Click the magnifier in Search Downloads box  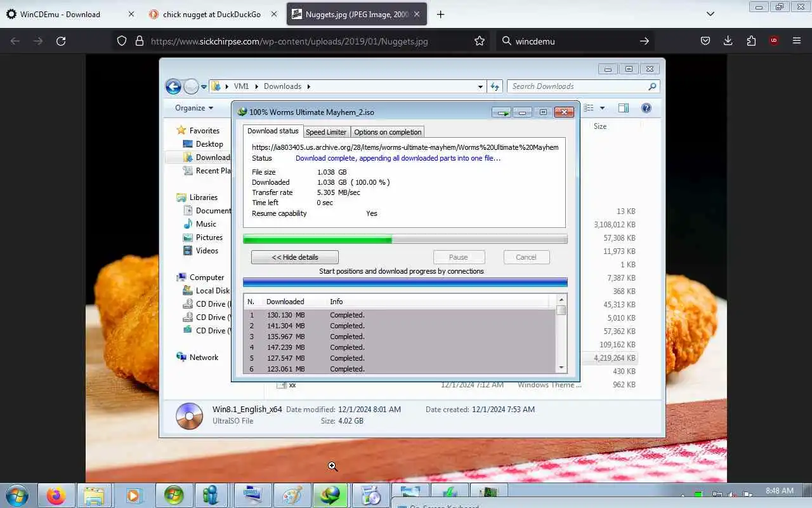pos(652,86)
